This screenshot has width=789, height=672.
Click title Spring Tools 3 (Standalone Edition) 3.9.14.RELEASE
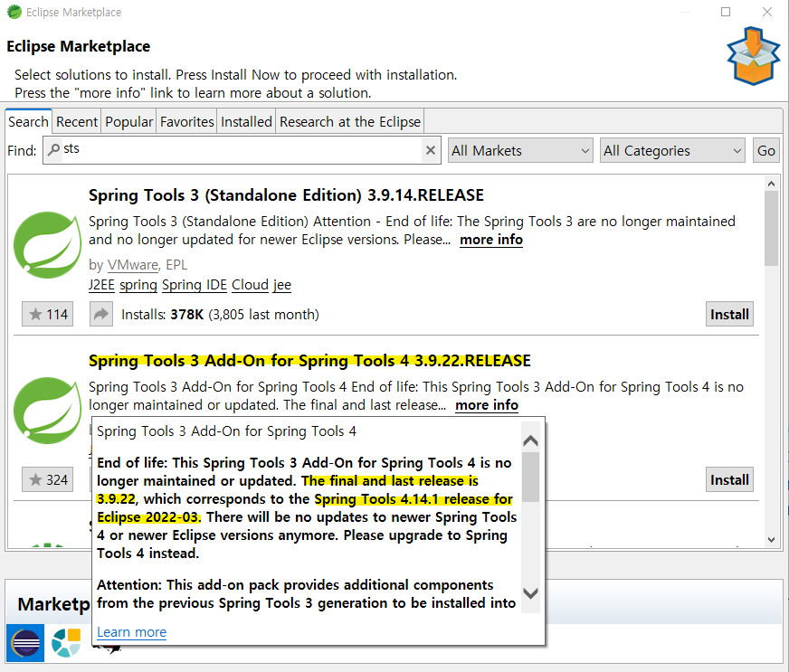[286, 195]
